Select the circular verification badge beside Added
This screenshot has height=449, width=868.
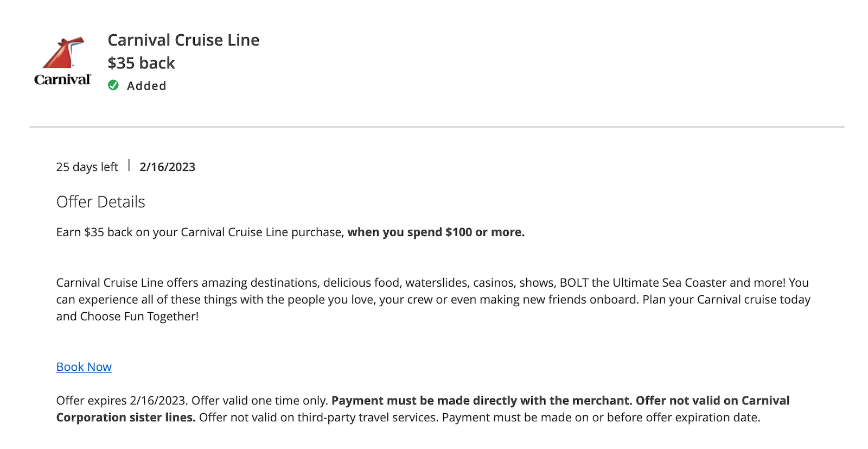(113, 85)
